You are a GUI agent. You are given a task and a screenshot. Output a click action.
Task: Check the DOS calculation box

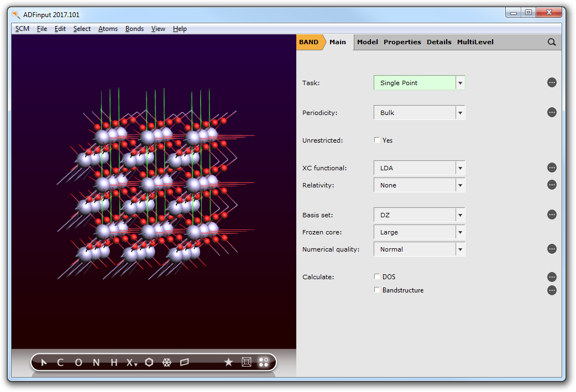pyautogui.click(x=377, y=276)
